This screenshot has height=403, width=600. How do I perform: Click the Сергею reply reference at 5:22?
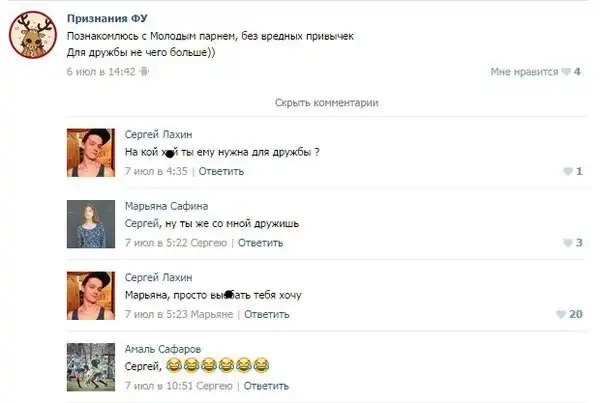click(x=209, y=243)
